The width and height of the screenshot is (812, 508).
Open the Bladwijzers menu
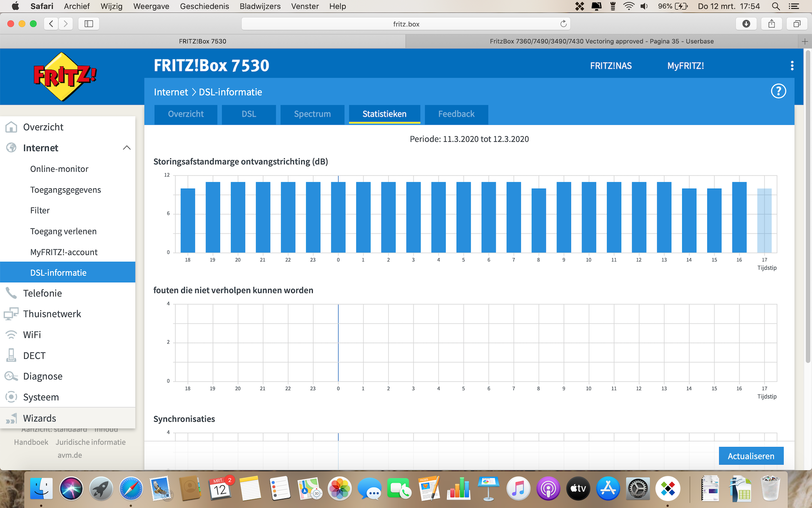tap(260, 6)
